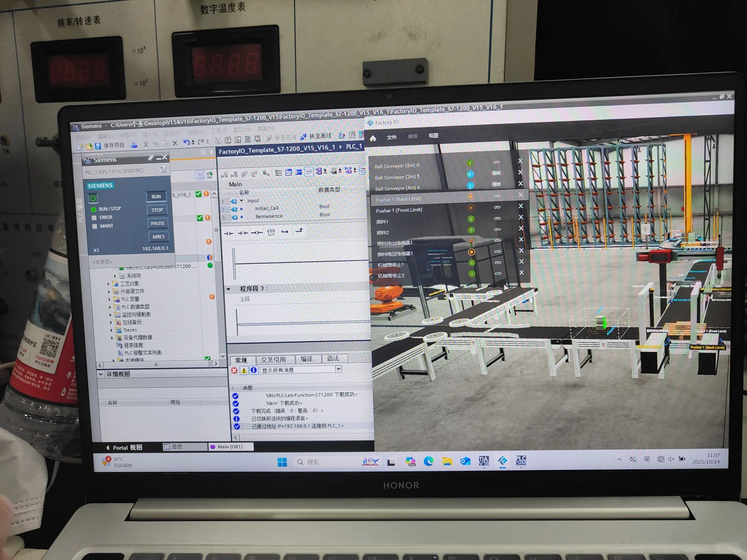Switch to TIA Portal from the taskbar
The height and width of the screenshot is (560, 747).
(483, 460)
